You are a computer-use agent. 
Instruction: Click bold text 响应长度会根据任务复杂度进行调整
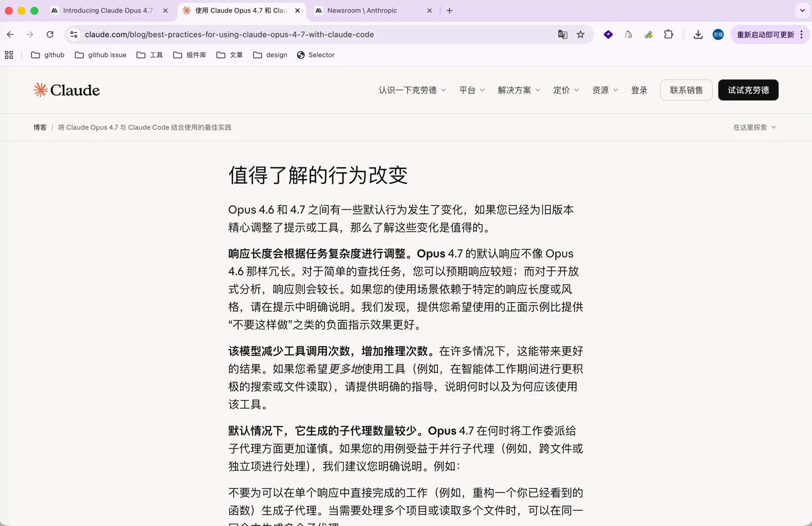point(317,254)
